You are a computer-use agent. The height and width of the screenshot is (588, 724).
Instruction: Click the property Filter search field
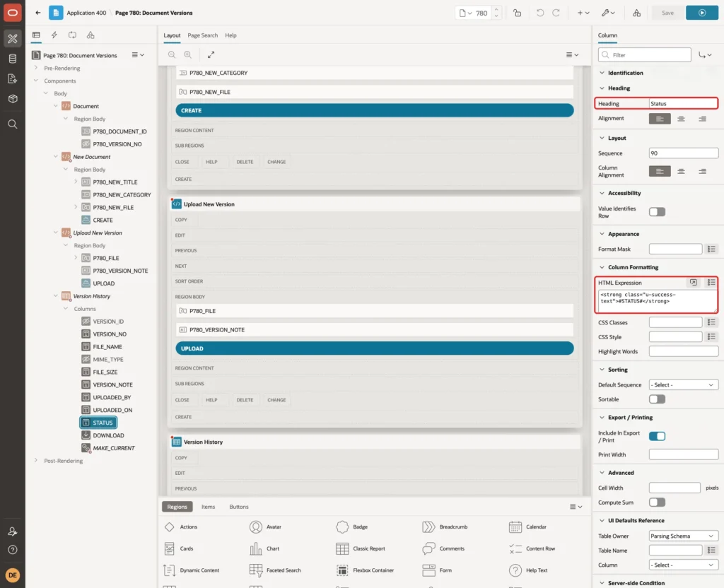tap(645, 55)
